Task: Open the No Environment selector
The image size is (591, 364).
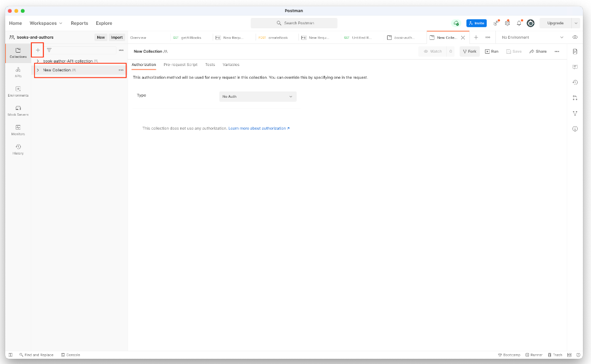Action: (x=532, y=37)
